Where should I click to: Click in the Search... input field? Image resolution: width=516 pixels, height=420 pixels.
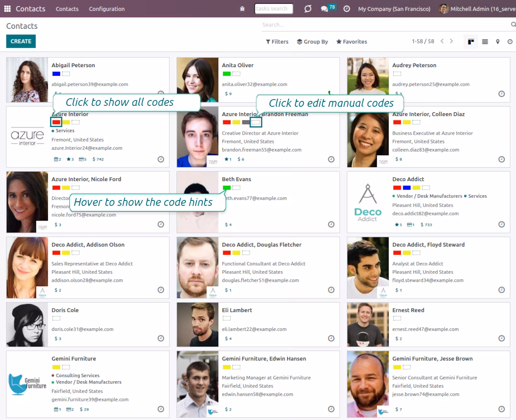point(385,25)
